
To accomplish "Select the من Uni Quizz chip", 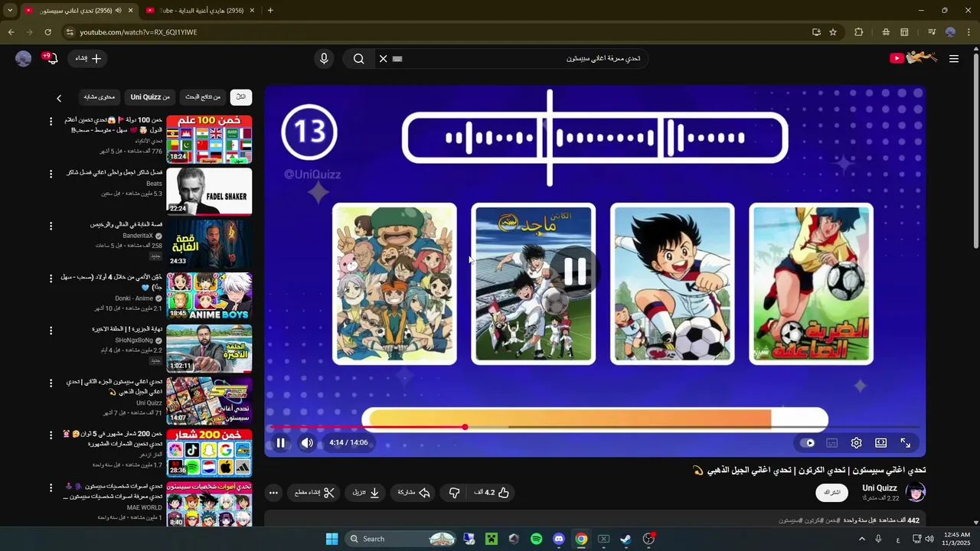I will tap(150, 97).
